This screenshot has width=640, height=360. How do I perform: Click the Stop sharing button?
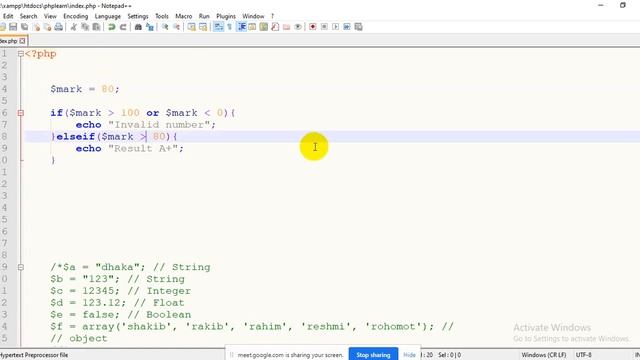click(x=373, y=354)
